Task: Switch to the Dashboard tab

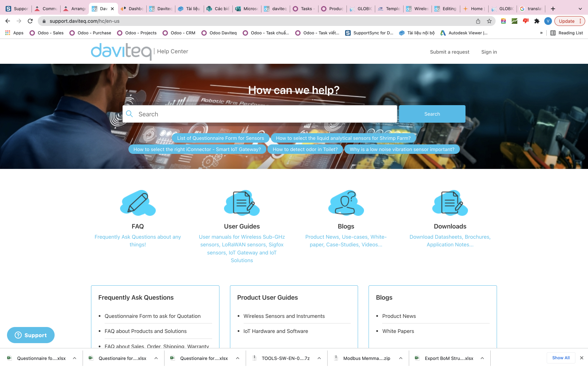Action: tap(132, 9)
